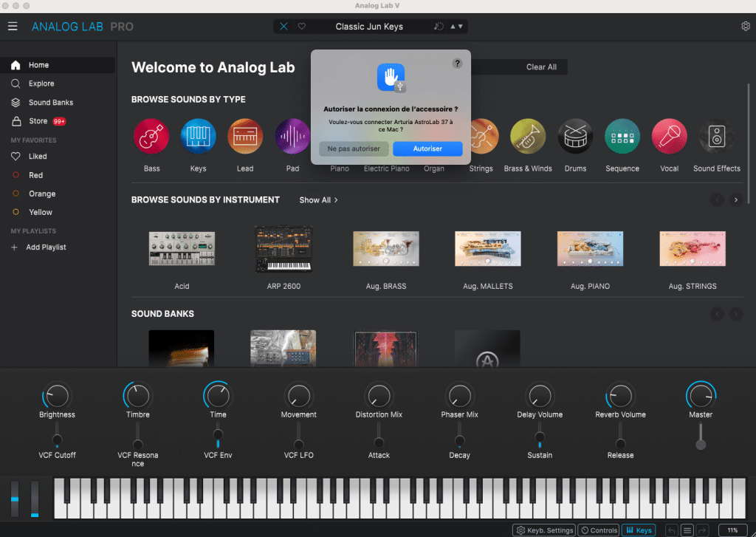756x537 pixels.
Task: Click Ne pas autoriser button
Action: click(354, 149)
